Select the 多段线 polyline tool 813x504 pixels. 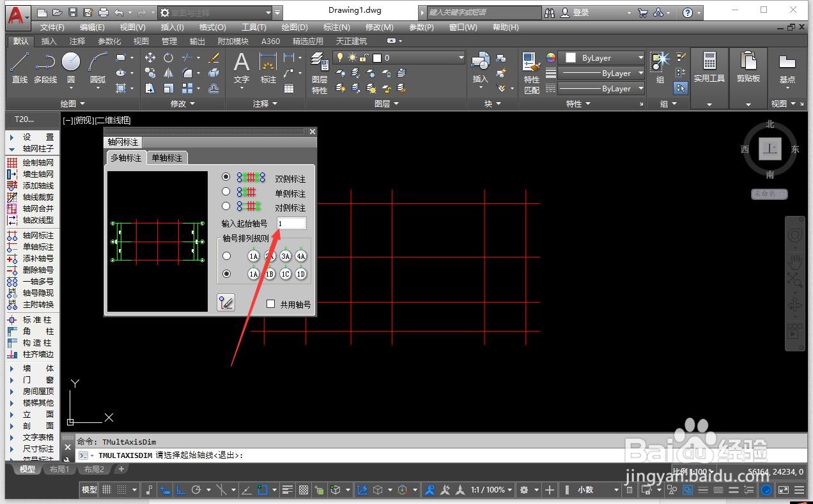(x=45, y=68)
